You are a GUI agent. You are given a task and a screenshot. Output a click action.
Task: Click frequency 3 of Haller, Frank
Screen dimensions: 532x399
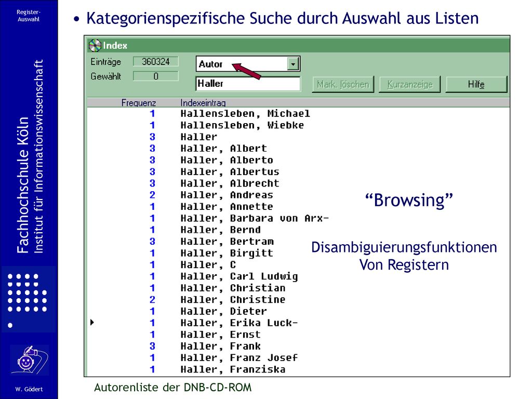click(152, 346)
